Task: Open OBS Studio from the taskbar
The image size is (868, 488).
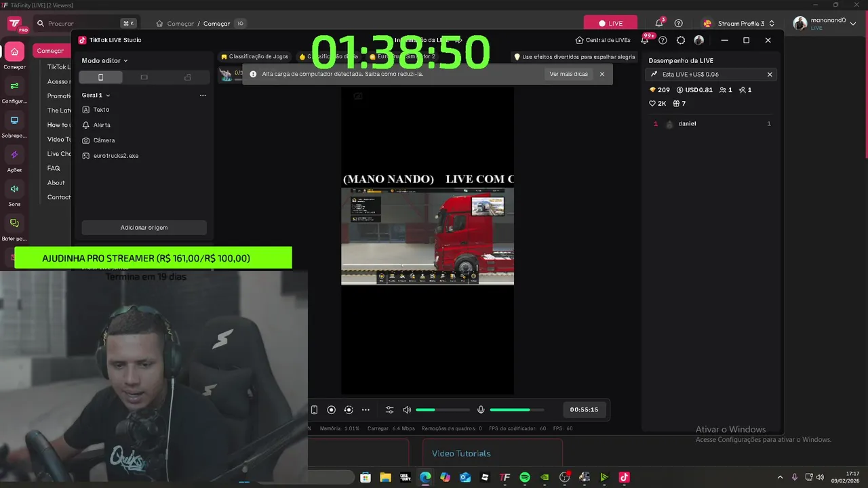Action: [x=564, y=477]
